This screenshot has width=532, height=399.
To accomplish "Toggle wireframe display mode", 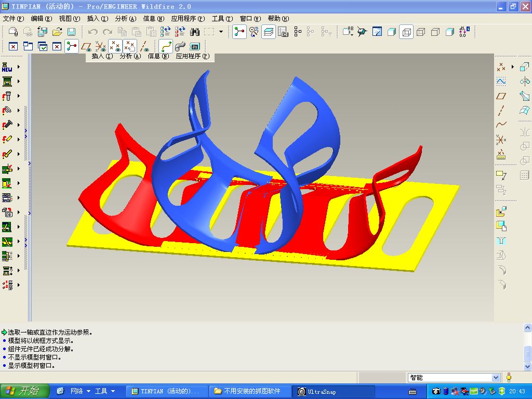I will point(406,32).
